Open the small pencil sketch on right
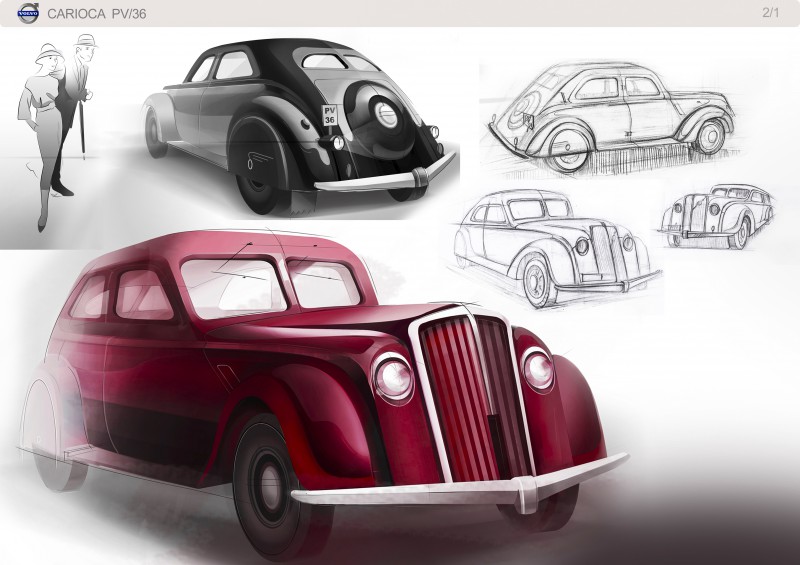Image resolution: width=800 pixels, height=565 pixels. [x=717, y=216]
